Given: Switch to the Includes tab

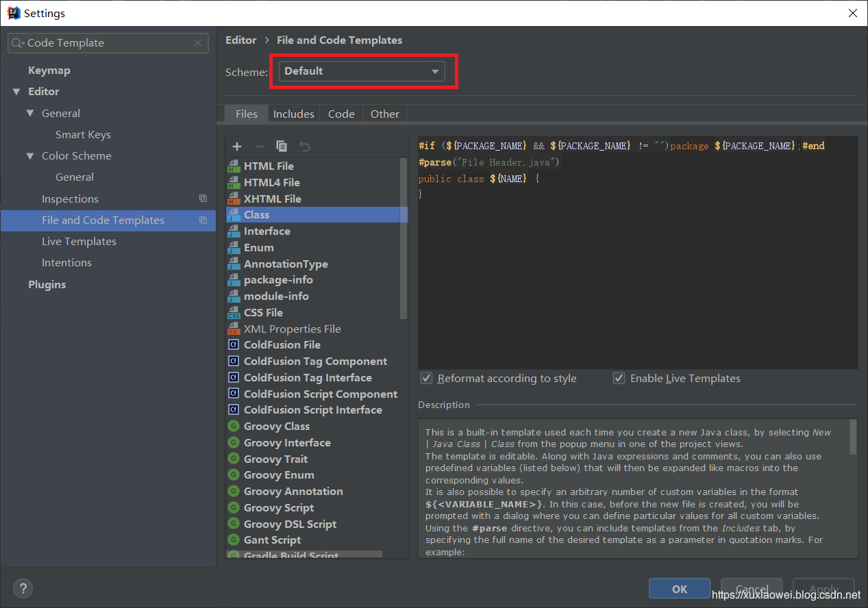Looking at the screenshot, I should (x=293, y=114).
